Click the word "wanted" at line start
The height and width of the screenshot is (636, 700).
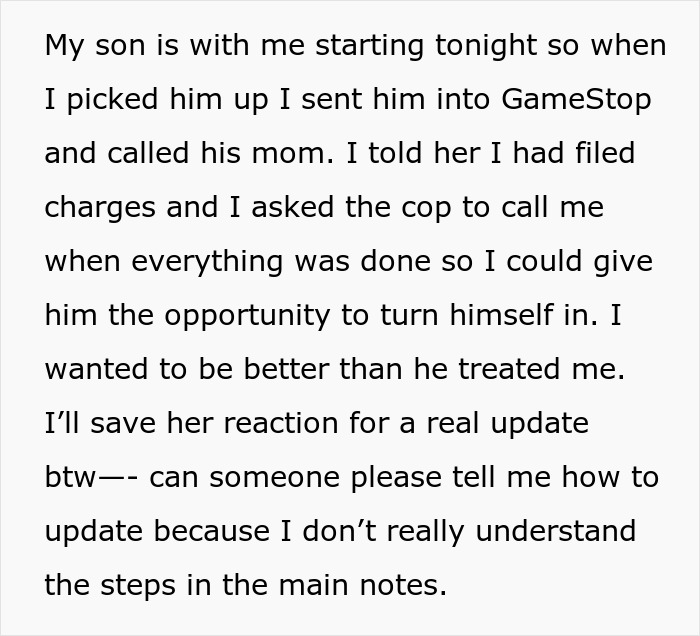97,370
